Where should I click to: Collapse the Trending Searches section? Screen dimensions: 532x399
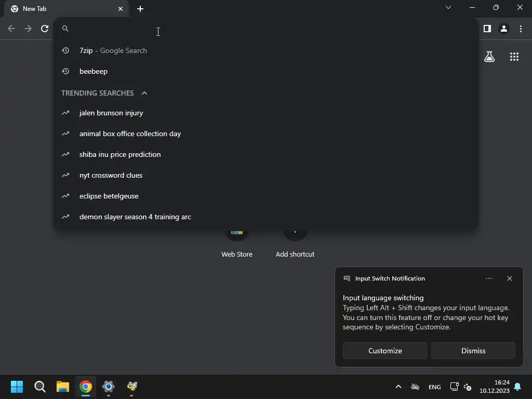144,93
